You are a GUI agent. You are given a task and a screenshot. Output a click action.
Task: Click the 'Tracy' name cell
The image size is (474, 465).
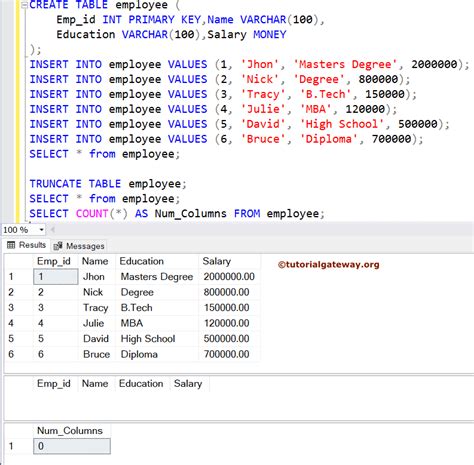pyautogui.click(x=97, y=307)
